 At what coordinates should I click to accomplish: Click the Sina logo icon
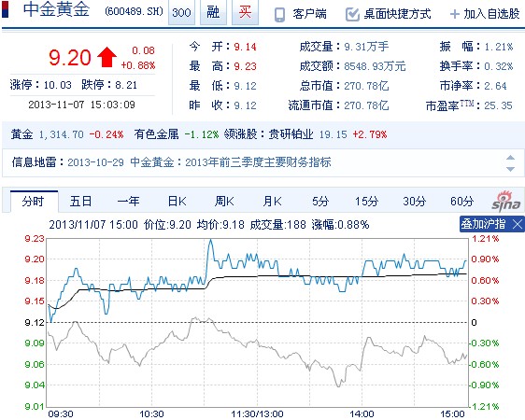coord(506,201)
